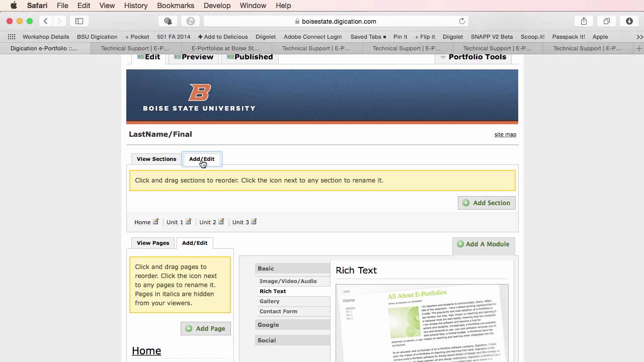644x362 pixels.
Task: Click the new tab plus button
Action: tap(639, 48)
